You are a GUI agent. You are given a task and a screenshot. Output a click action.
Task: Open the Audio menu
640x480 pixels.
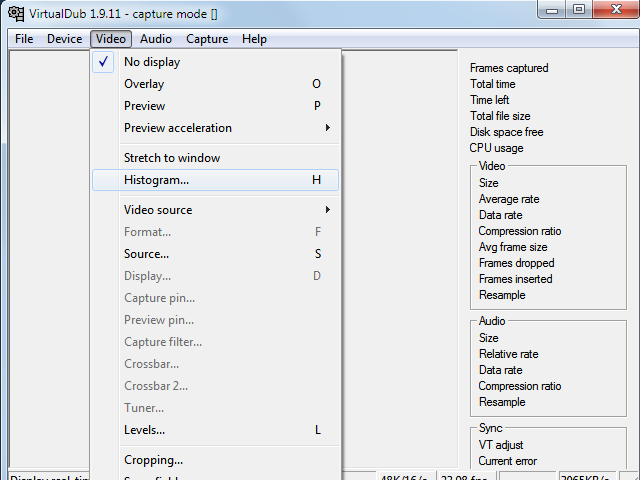[x=156, y=39]
